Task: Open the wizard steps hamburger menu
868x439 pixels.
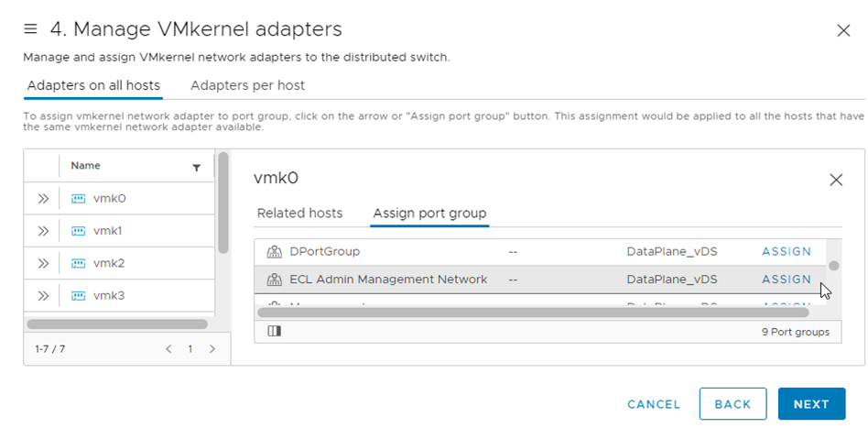Action: 30,29
